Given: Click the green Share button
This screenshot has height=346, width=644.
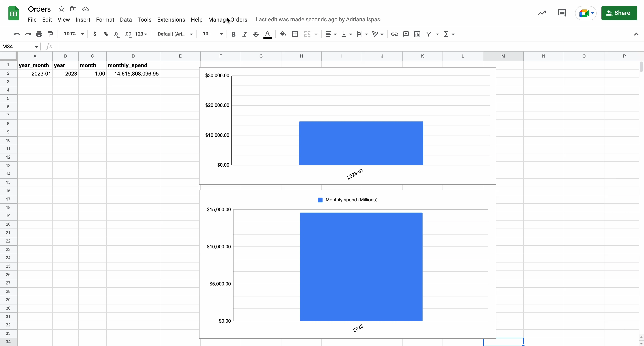Looking at the screenshot, I should (x=619, y=13).
